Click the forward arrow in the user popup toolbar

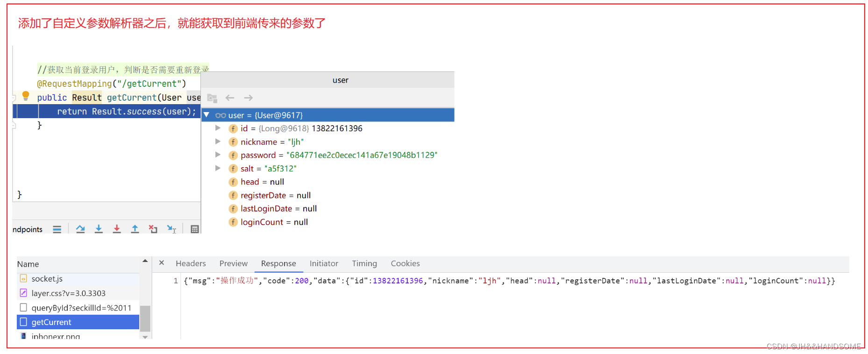(249, 98)
